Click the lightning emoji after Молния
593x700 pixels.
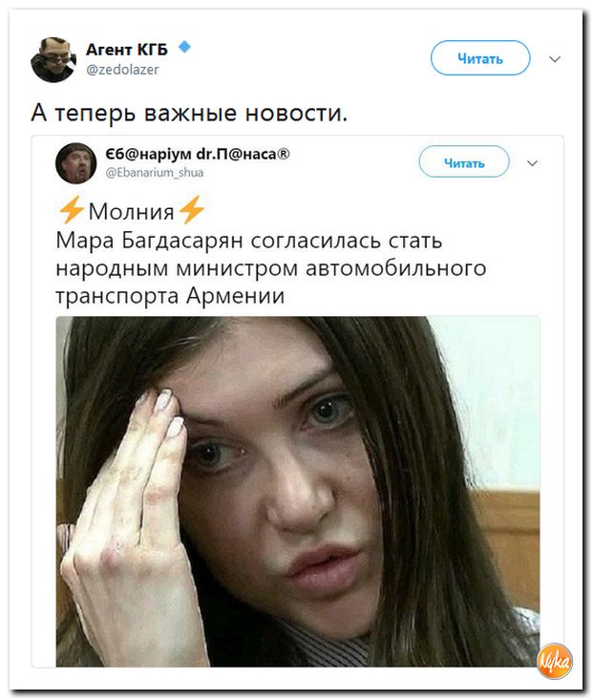coord(192,209)
